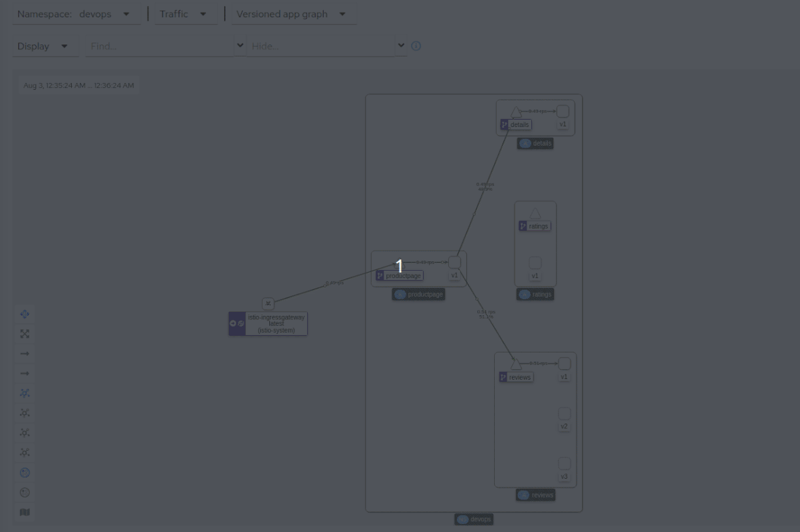The height and width of the screenshot is (532, 800).
Task: Click the gateway badge above istio-ingressgateway
Action: point(268,303)
